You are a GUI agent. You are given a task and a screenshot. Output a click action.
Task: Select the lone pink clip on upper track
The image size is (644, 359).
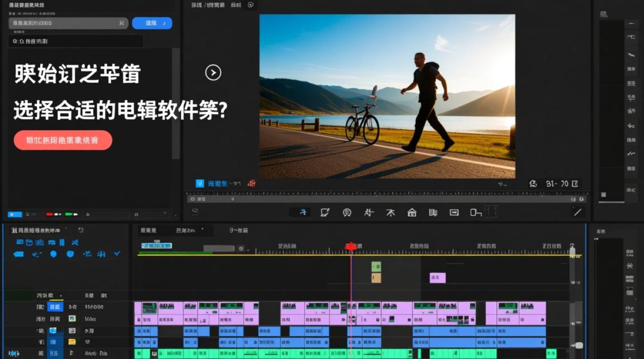(x=437, y=278)
